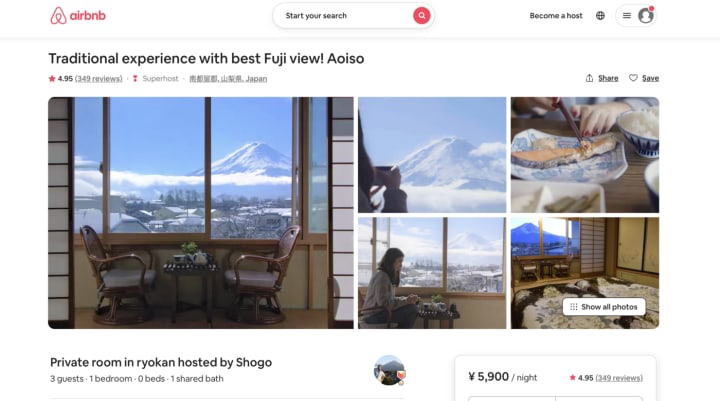Open the salmon meal photo
Image resolution: width=720 pixels, height=401 pixels.
coord(585,155)
